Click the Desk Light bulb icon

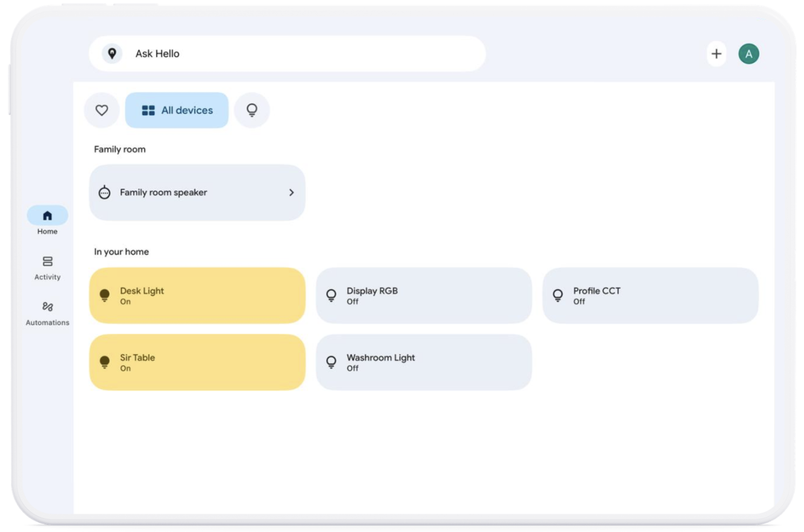pos(105,295)
